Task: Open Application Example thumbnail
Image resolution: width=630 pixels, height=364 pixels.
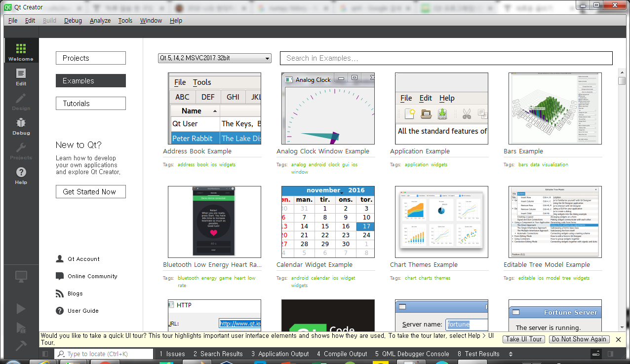Action: point(441,109)
